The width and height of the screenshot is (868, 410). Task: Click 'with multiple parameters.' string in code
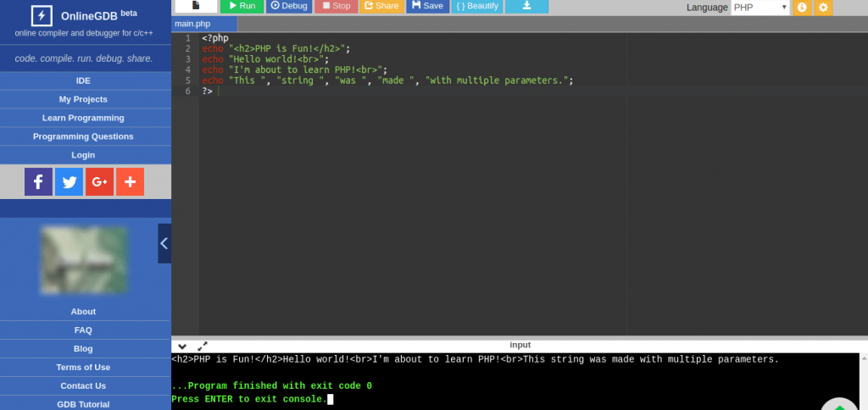click(497, 80)
